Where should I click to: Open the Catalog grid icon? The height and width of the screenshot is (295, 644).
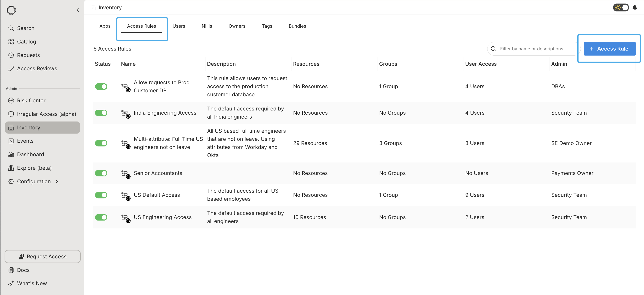[11, 42]
